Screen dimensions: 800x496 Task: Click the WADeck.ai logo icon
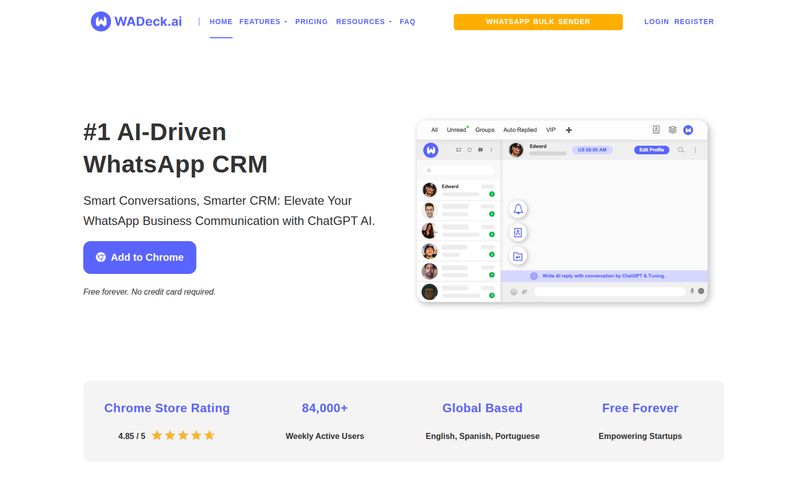pyautogui.click(x=101, y=21)
